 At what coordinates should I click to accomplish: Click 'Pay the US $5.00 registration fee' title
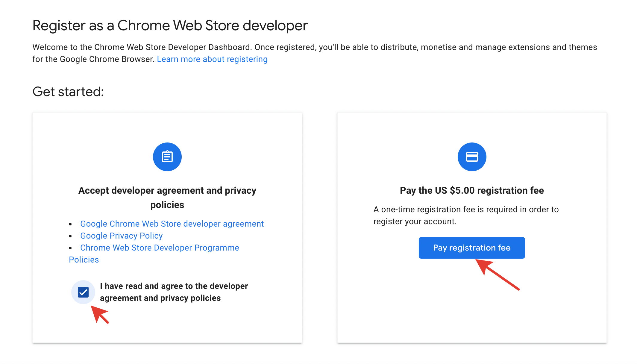tap(472, 190)
